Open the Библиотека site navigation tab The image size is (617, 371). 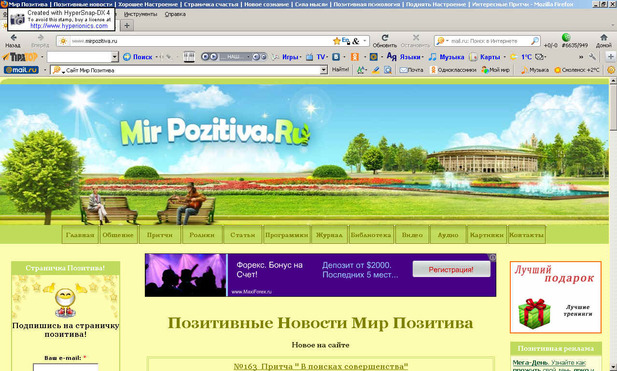point(371,235)
